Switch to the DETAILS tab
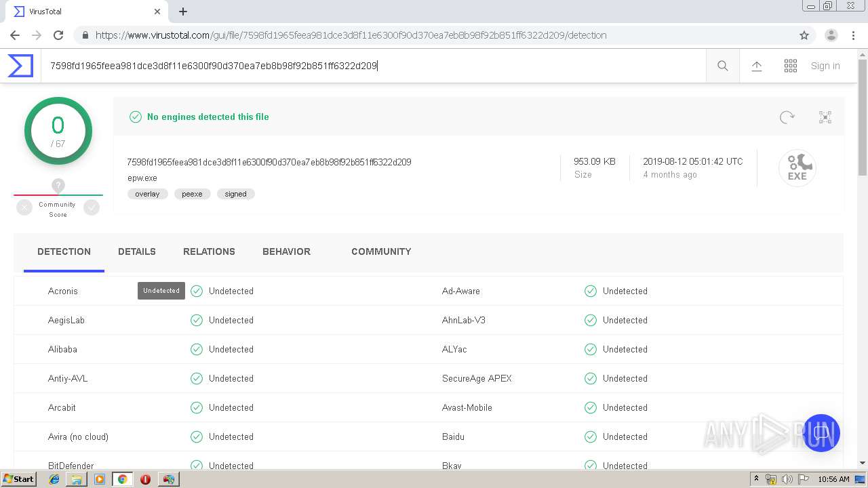The image size is (868, 488). pos(137,251)
